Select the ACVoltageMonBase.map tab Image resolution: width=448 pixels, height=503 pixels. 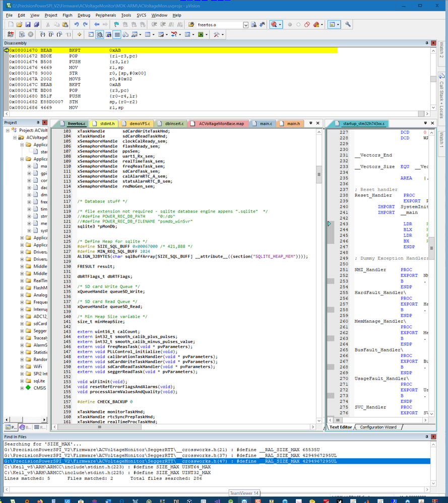(x=221, y=123)
